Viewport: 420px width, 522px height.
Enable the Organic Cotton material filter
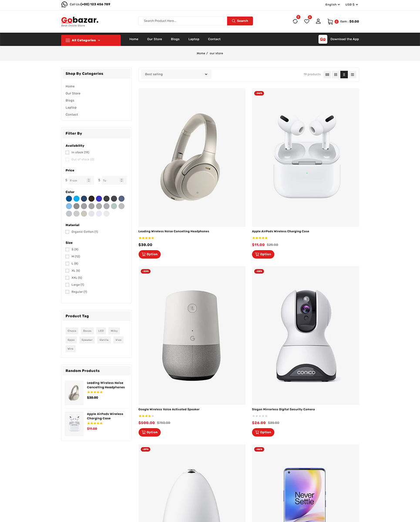[67, 232]
